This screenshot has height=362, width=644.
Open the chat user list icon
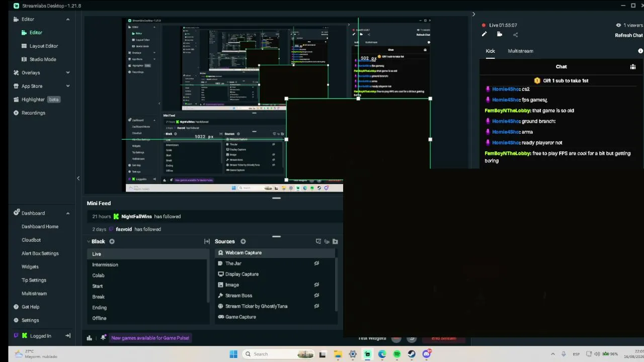(633, 66)
